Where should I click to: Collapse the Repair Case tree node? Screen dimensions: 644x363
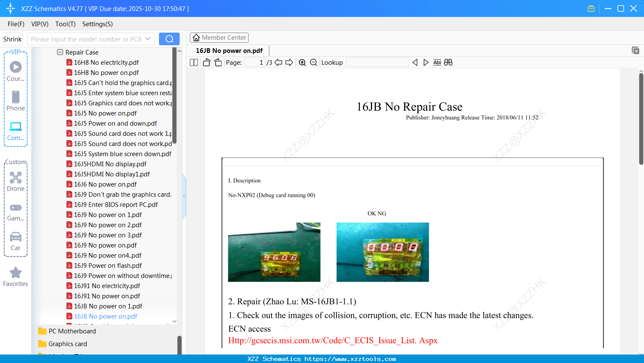click(60, 52)
